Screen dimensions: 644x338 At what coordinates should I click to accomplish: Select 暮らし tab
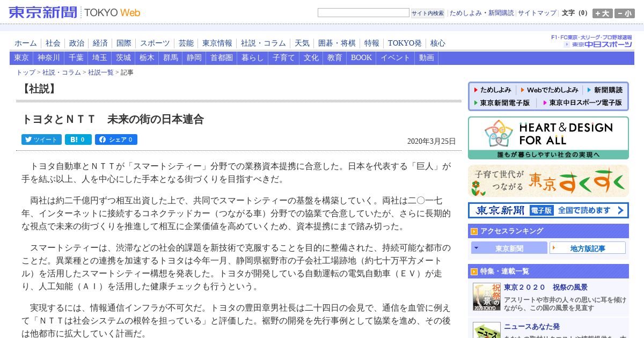[x=253, y=58]
